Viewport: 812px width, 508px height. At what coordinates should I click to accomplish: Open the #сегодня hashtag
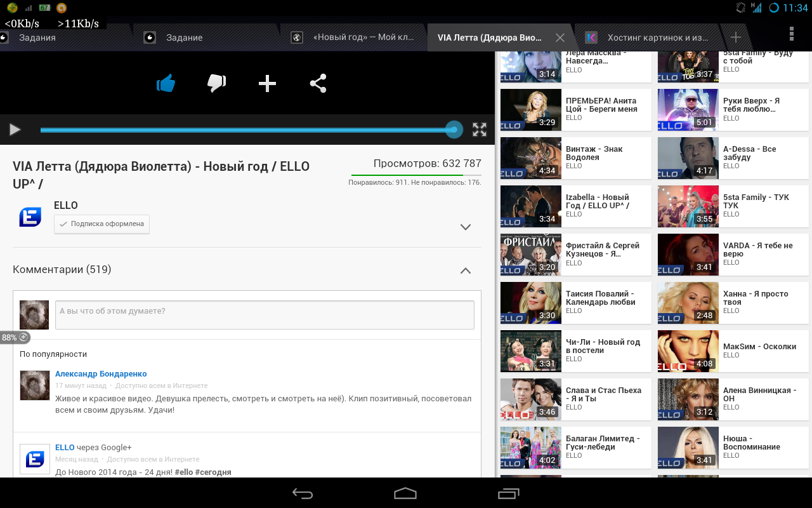pyautogui.click(x=213, y=472)
